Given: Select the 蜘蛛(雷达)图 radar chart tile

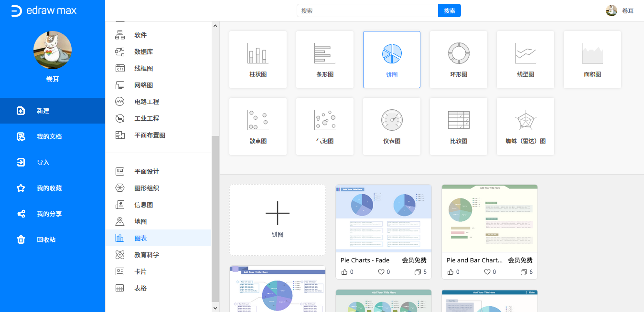Looking at the screenshot, I should click(x=526, y=126).
